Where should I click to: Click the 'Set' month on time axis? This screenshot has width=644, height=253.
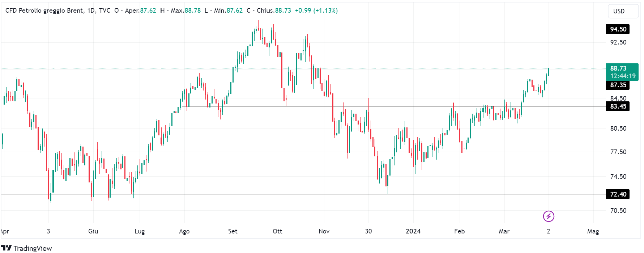tap(233, 231)
